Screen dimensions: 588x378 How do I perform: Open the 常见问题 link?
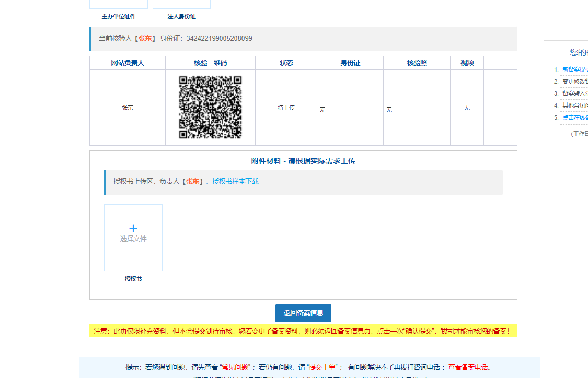point(236,367)
